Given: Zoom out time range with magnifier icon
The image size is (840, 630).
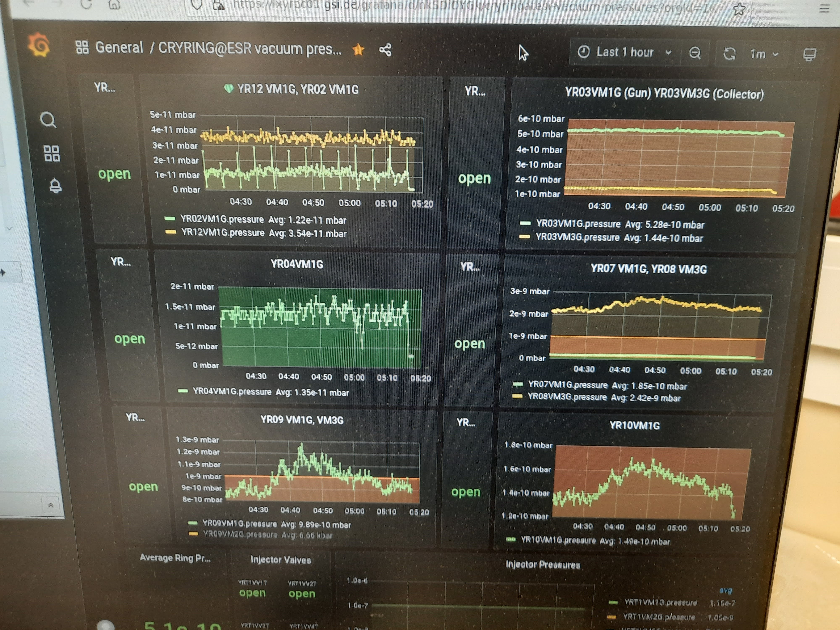Looking at the screenshot, I should point(694,53).
